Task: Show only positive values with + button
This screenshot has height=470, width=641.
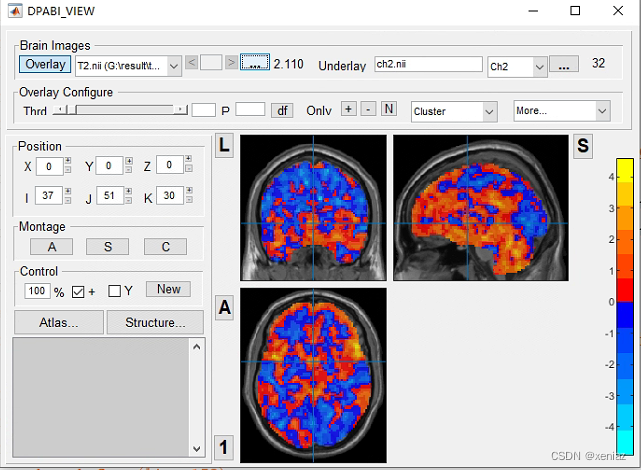Action: coord(348,109)
